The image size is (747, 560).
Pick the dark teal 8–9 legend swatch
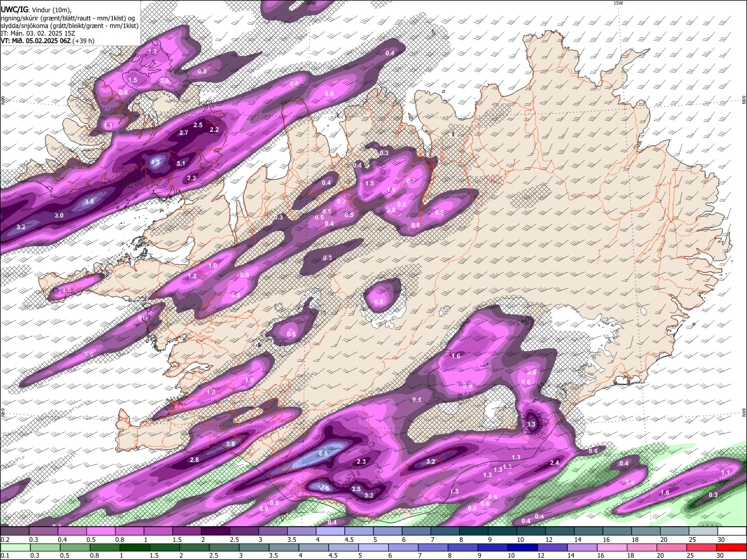pyautogui.click(x=474, y=531)
